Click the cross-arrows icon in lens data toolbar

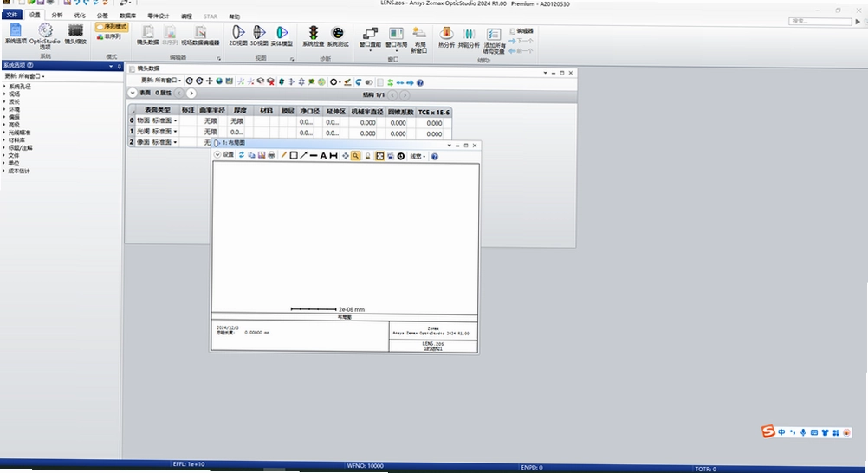(x=210, y=81)
